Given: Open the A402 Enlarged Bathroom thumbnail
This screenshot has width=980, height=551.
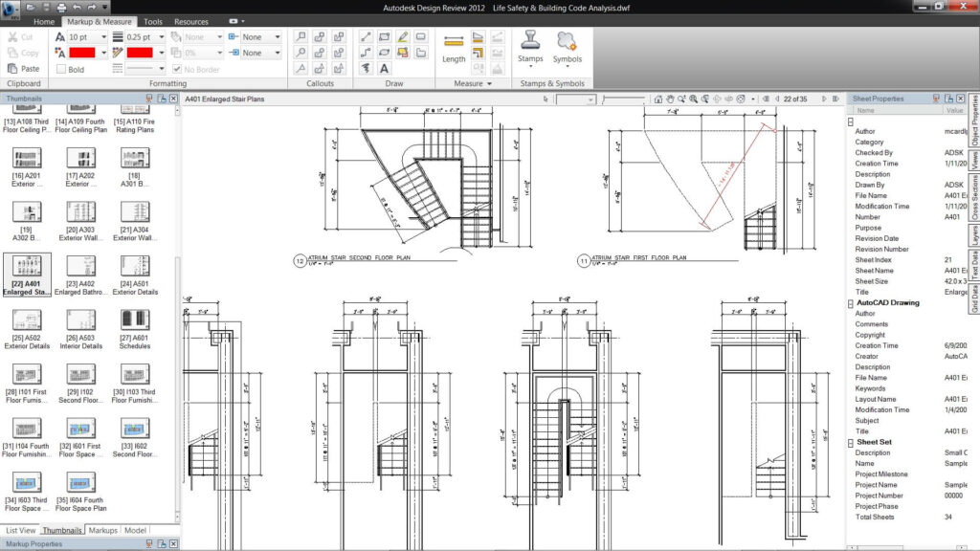Looking at the screenshot, I should [x=81, y=265].
